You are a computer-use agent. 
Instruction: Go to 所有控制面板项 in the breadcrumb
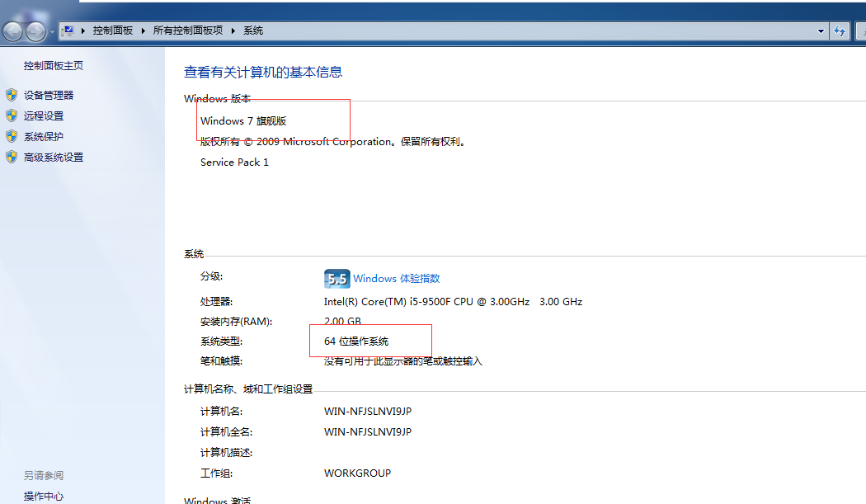click(187, 31)
